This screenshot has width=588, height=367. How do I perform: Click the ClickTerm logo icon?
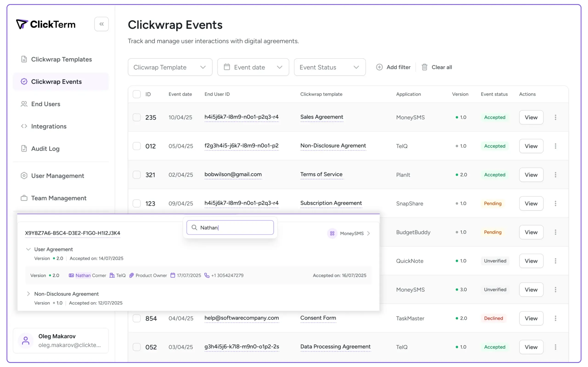pyautogui.click(x=22, y=24)
